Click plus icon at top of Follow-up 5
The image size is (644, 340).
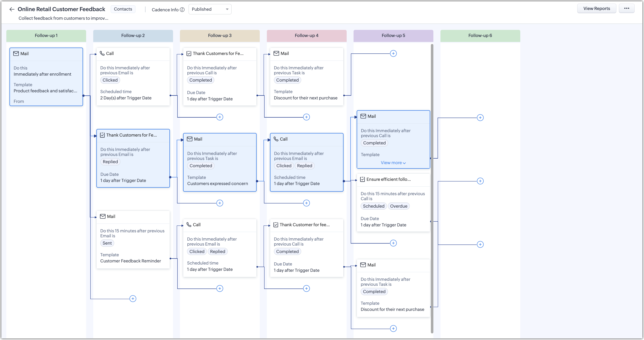point(393,53)
